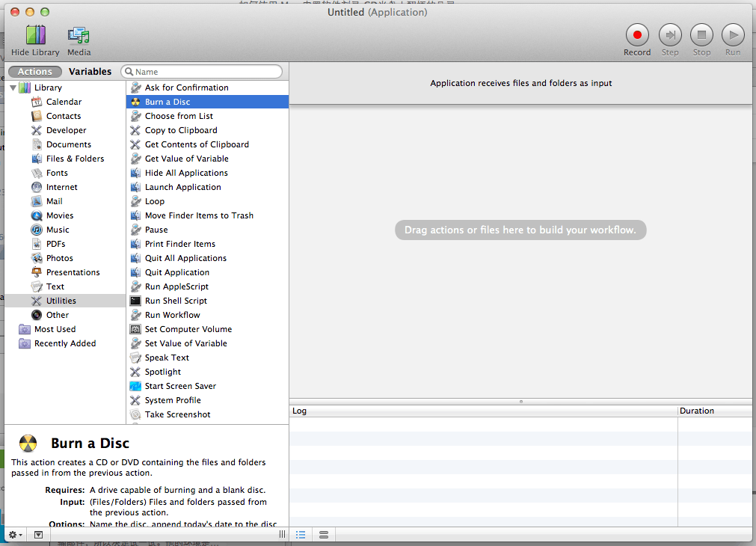Click the Log column header
This screenshot has height=546, width=756.
(484, 411)
